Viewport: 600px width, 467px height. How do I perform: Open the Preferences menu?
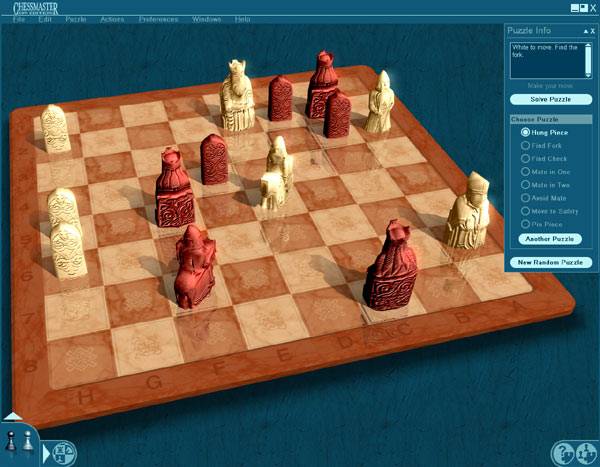click(x=158, y=19)
